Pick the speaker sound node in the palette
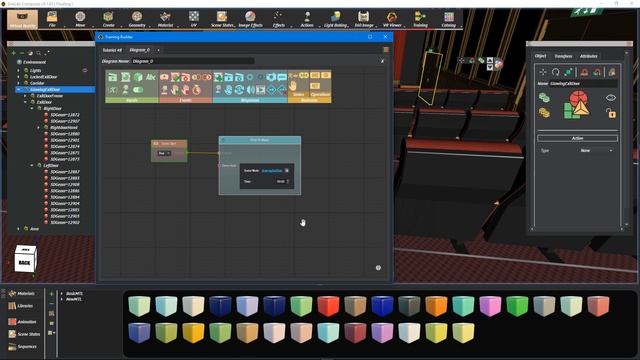Image resolution: width=640 pixels, height=360 pixels. (x=250, y=89)
